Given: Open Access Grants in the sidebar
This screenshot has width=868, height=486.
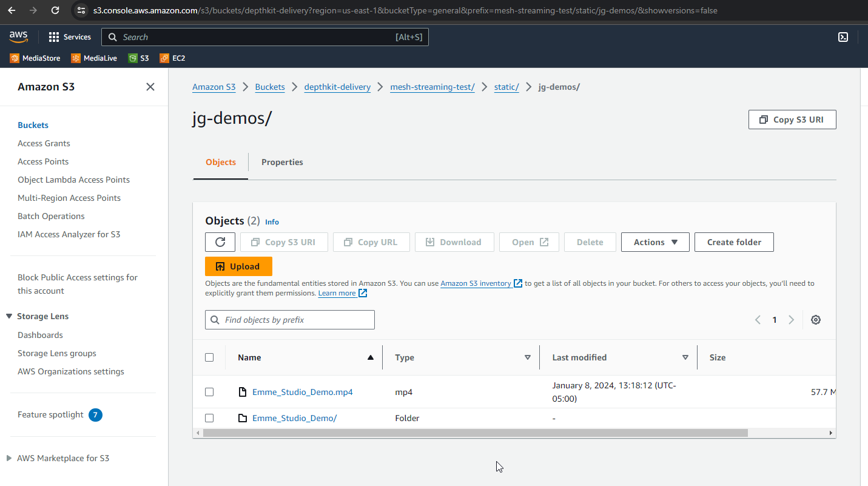Looking at the screenshot, I should [x=44, y=143].
